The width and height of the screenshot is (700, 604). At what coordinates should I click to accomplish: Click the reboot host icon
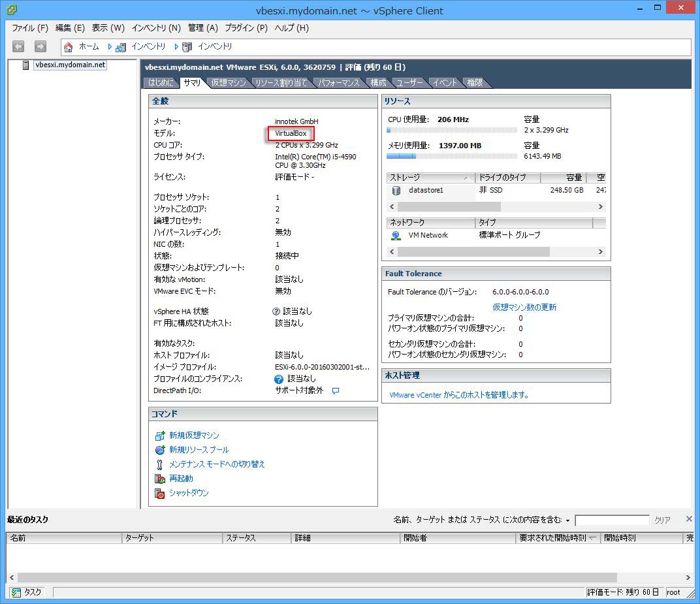tap(160, 479)
